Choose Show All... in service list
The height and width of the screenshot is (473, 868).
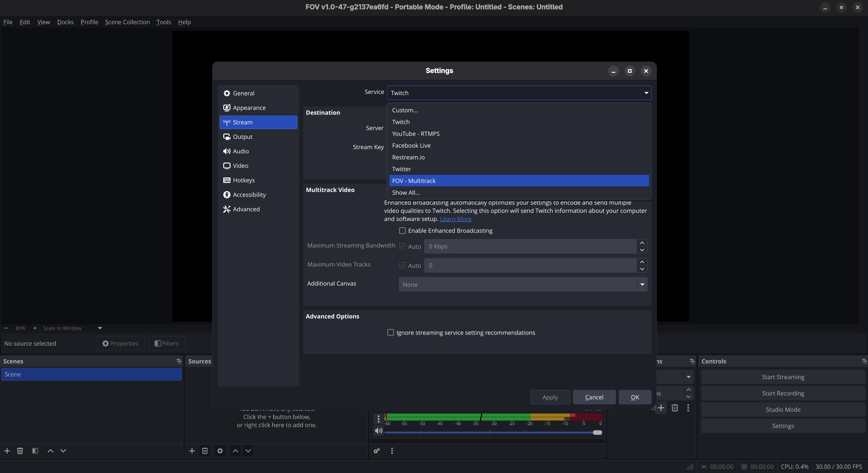coord(519,193)
